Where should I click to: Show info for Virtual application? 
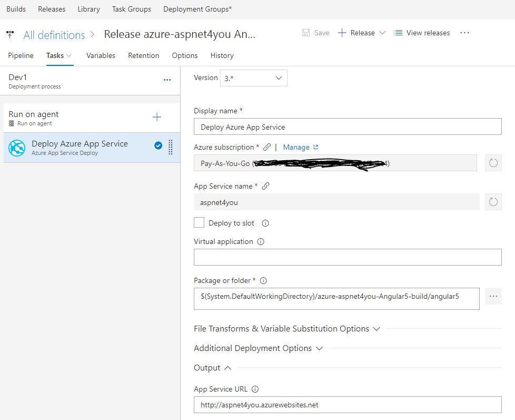click(x=261, y=241)
